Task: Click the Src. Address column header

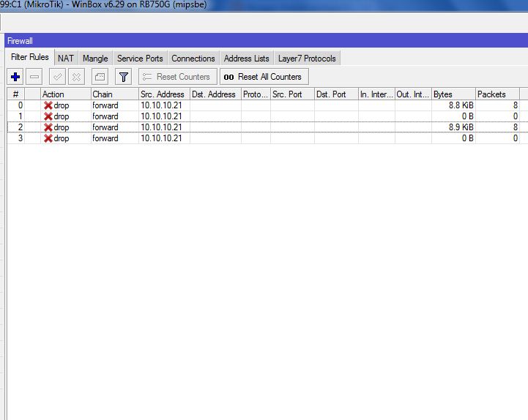Action: tap(164, 94)
